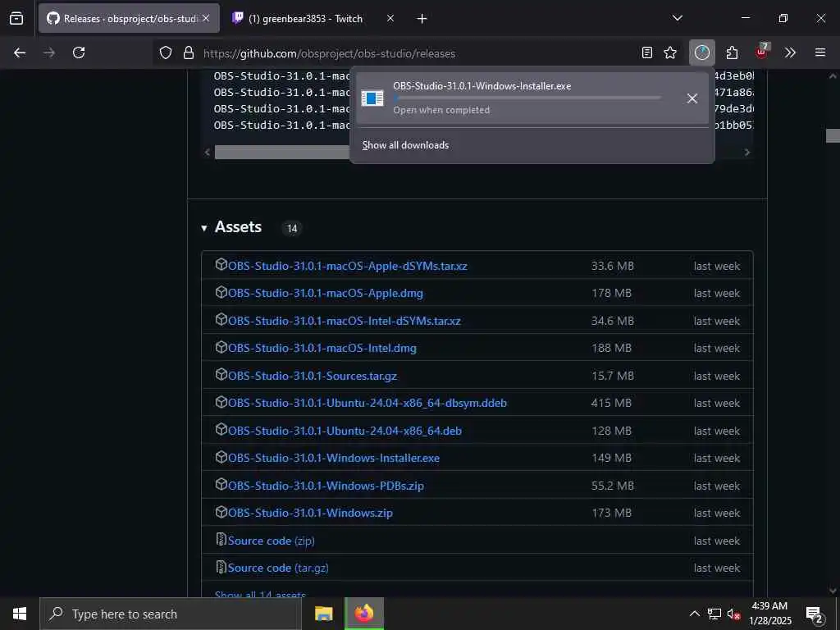
Task: Click the taskbar Type here to search box
Action: coord(171,614)
